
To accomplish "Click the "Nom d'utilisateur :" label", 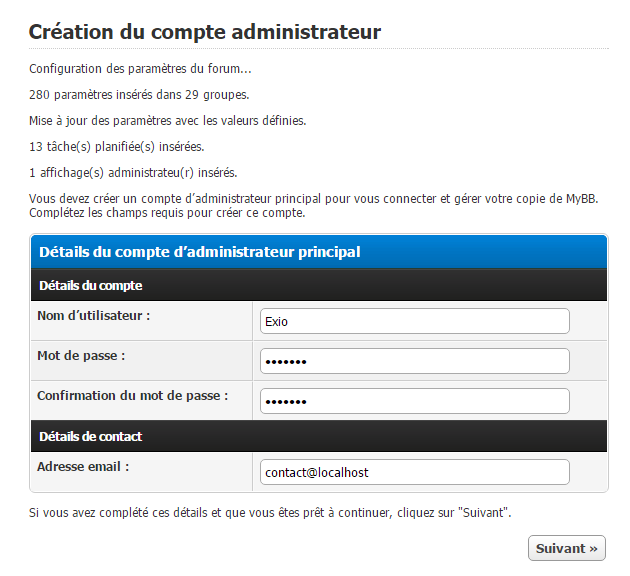I will (94, 316).
